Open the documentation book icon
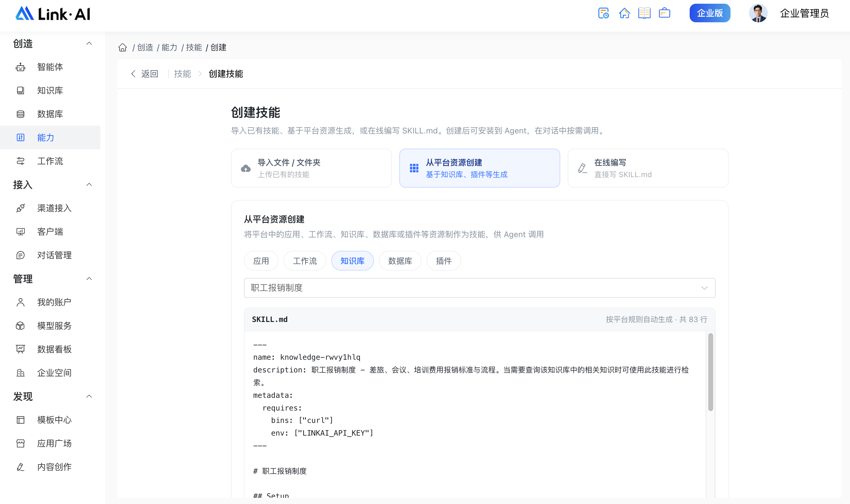This screenshot has height=504, width=850. (x=644, y=13)
